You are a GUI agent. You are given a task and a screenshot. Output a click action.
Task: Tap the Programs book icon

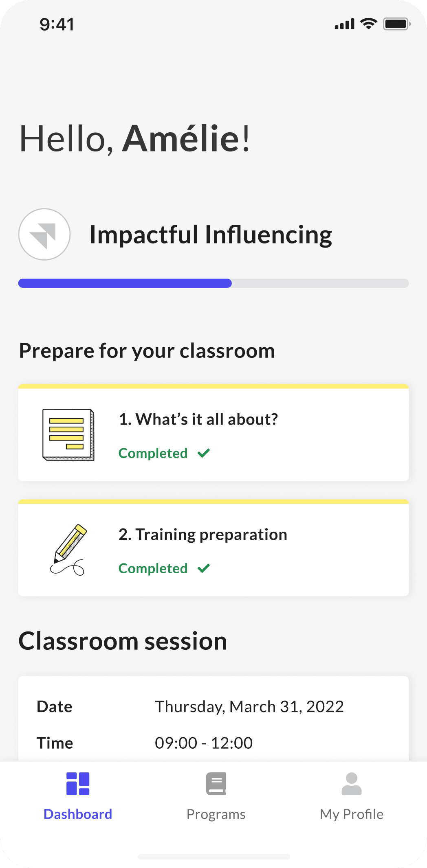click(x=216, y=784)
